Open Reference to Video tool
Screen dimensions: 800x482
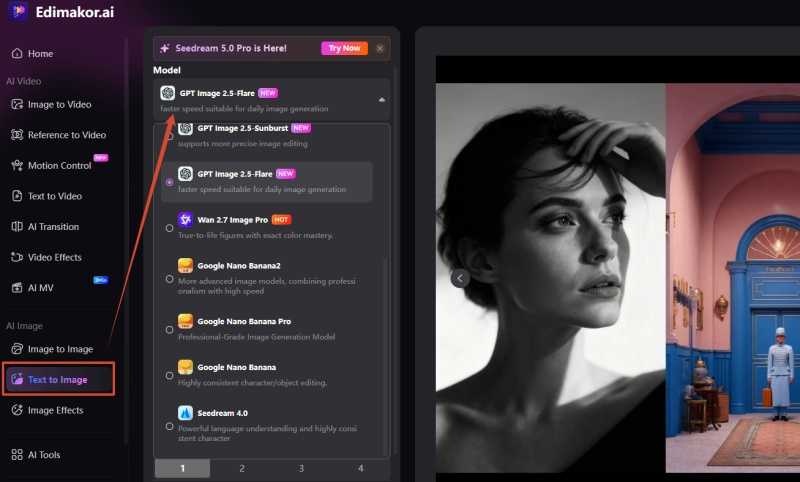tap(59, 135)
